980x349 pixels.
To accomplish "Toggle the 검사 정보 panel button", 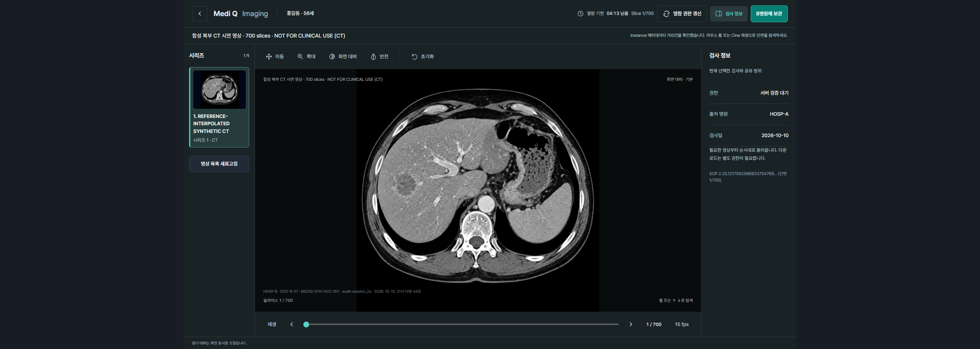I will [x=729, y=14].
